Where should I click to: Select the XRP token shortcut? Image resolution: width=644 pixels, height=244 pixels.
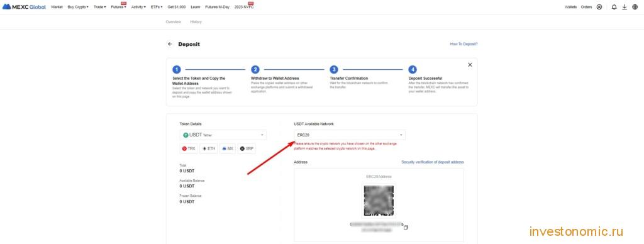tap(247, 148)
